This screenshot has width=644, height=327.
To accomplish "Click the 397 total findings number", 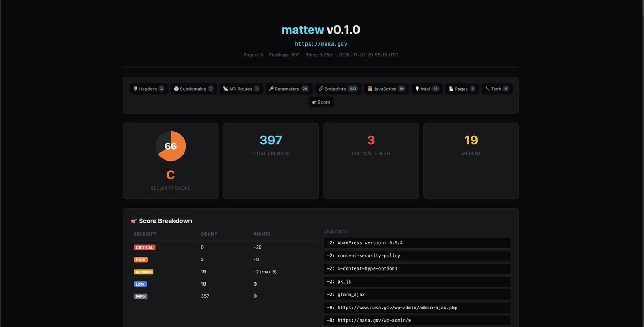I will click(271, 141).
